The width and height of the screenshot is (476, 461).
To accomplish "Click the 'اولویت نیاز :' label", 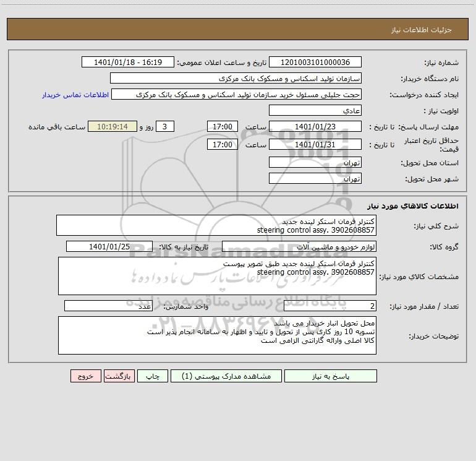I will tap(441, 111).
